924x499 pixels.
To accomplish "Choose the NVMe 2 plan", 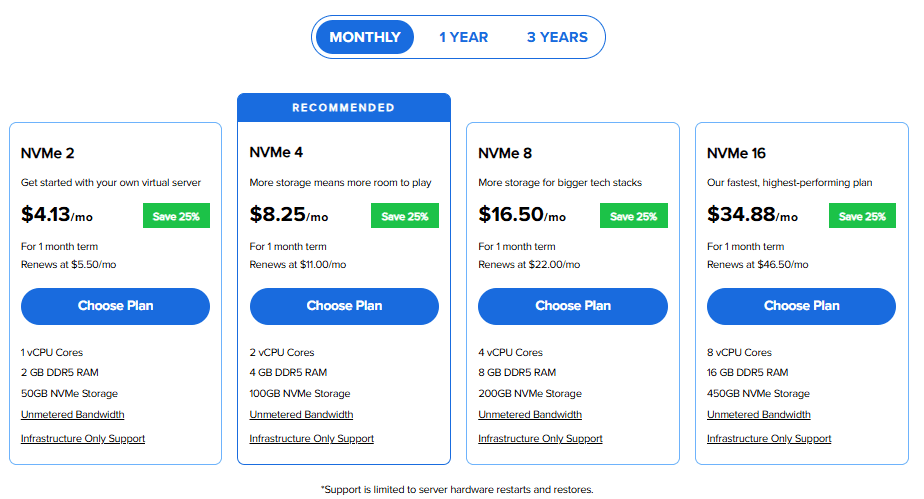I will coord(115,306).
